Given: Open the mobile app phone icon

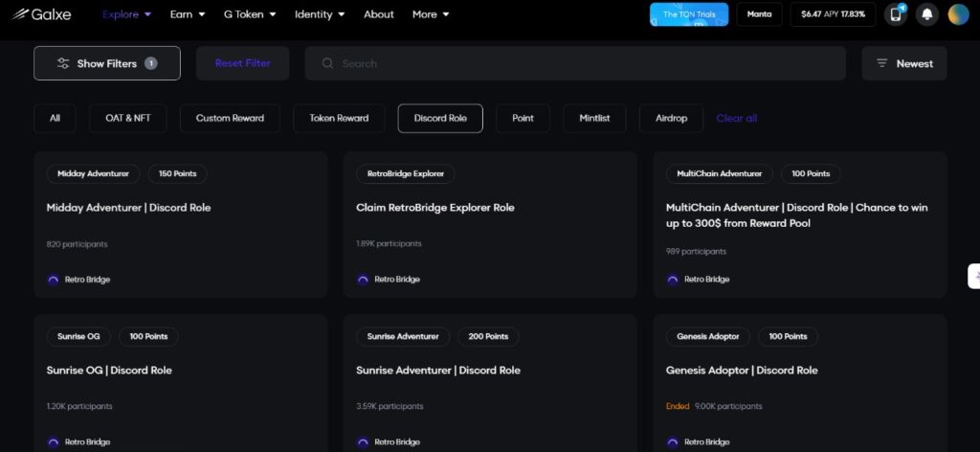Looking at the screenshot, I should (x=896, y=14).
